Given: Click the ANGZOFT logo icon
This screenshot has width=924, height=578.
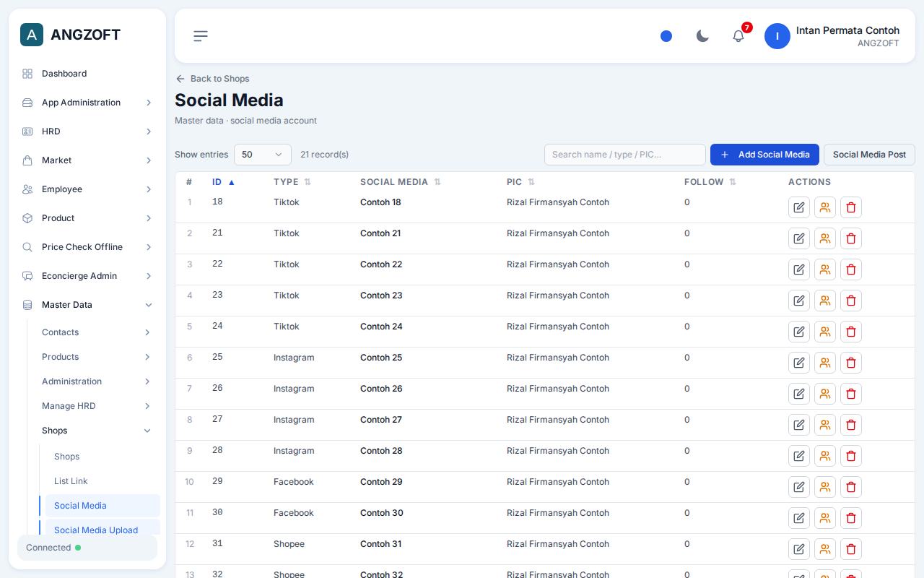Looking at the screenshot, I should click(x=32, y=35).
